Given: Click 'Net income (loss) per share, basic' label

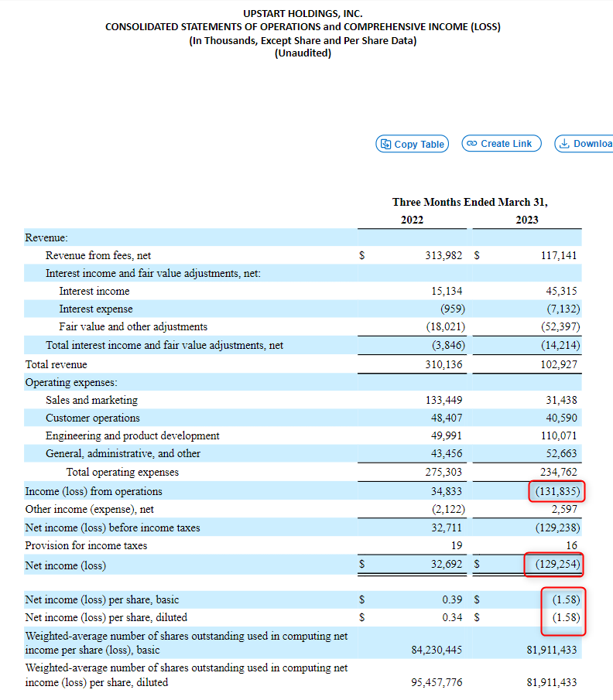Looking at the screenshot, I should 102,599.
